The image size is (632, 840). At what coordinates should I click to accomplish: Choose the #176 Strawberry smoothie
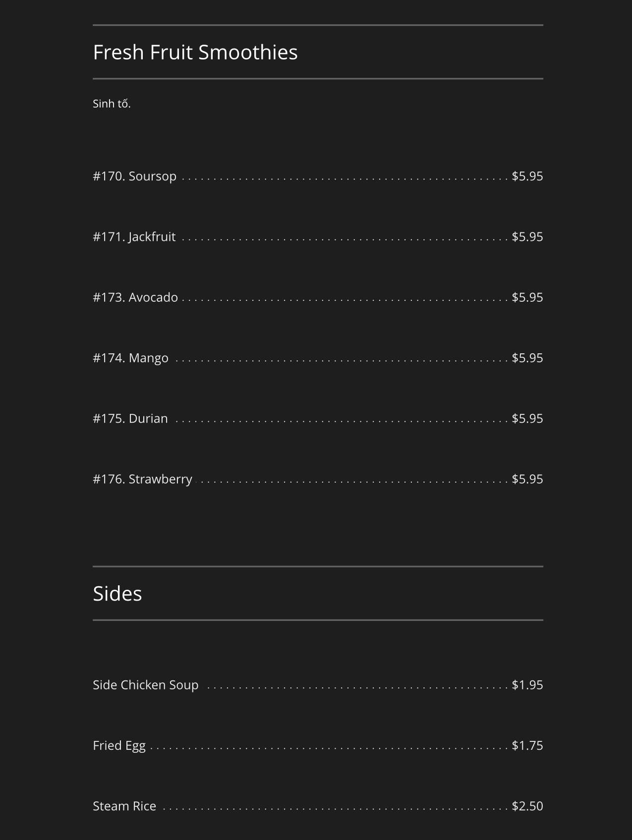(x=142, y=479)
